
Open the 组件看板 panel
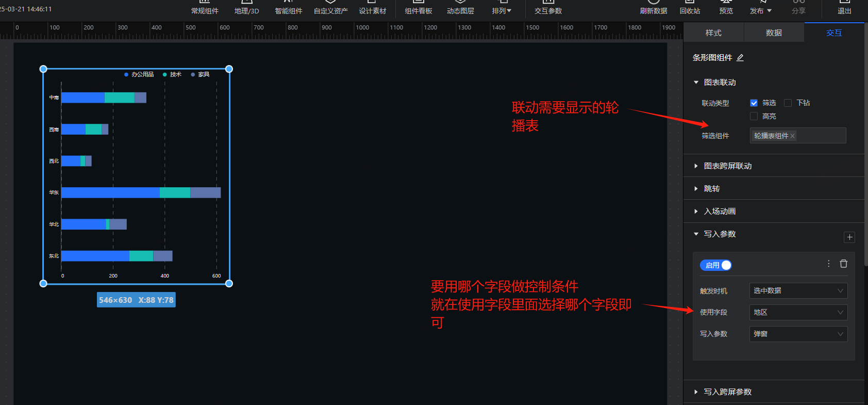pyautogui.click(x=418, y=8)
